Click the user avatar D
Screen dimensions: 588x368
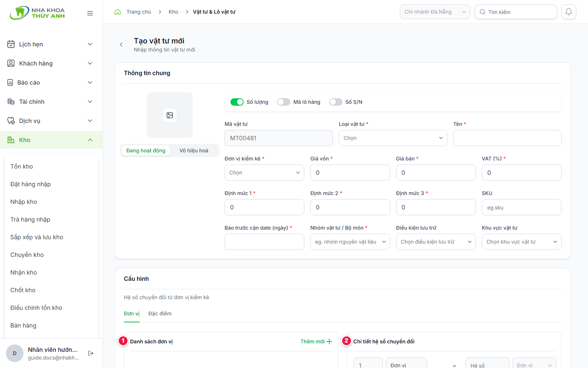click(15, 353)
